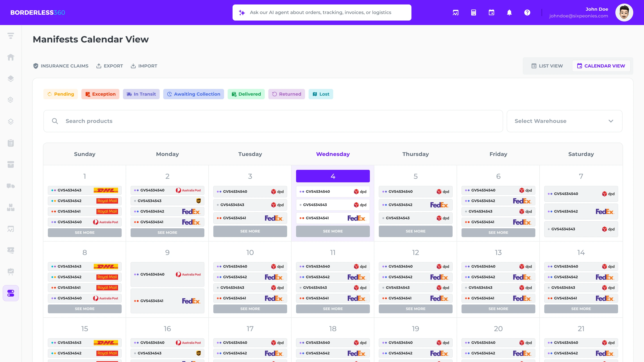Switch to List View tab
644x362 pixels.
tap(547, 66)
